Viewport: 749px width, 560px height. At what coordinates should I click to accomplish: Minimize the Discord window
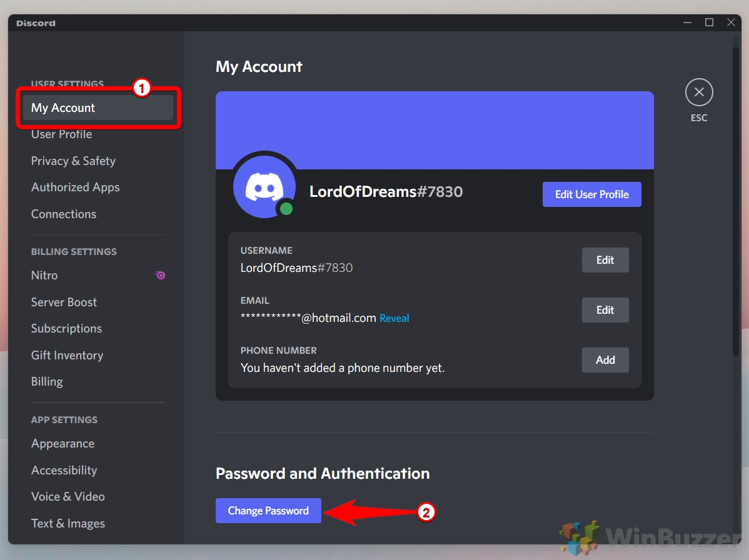click(x=687, y=22)
